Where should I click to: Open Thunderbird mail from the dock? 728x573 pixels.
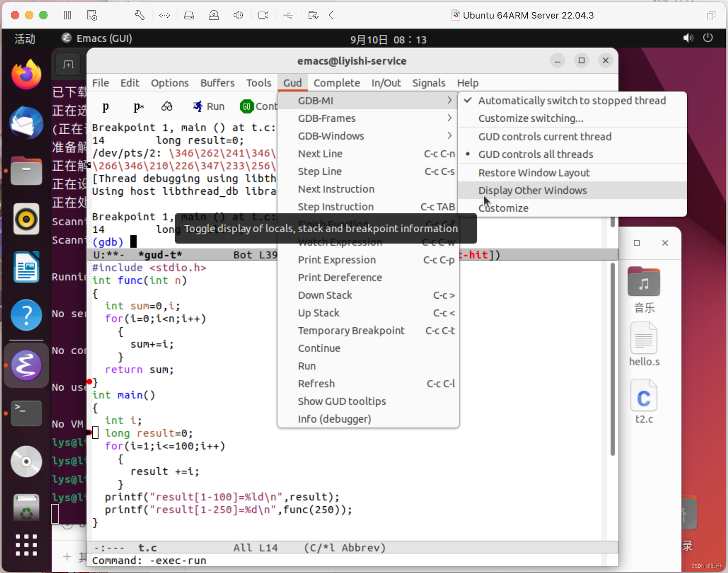click(x=26, y=123)
